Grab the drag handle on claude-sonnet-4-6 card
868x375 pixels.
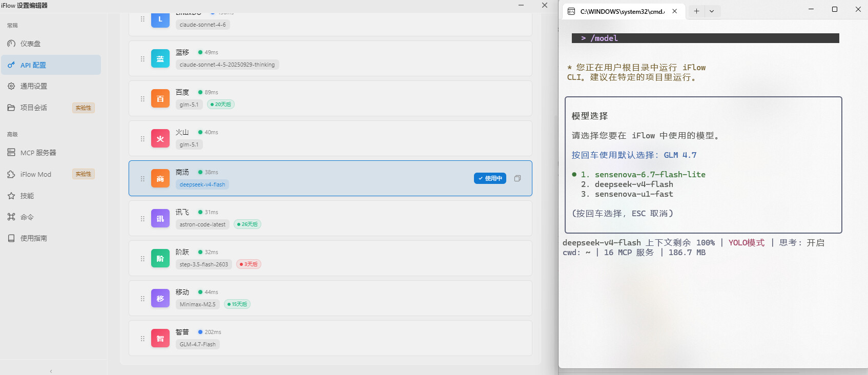pos(142,19)
